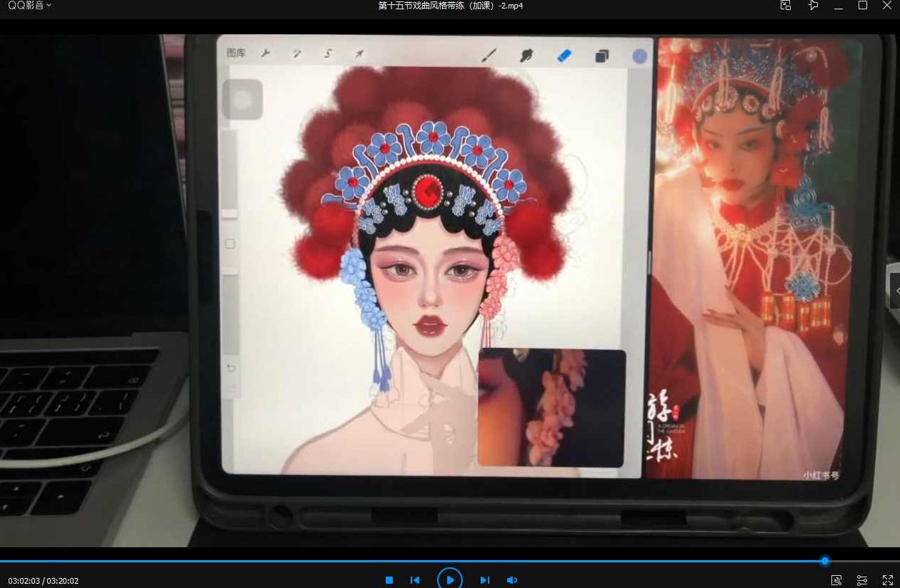The height and width of the screenshot is (588, 900).
Task: Select the Smudge tool
Action: pos(526,55)
